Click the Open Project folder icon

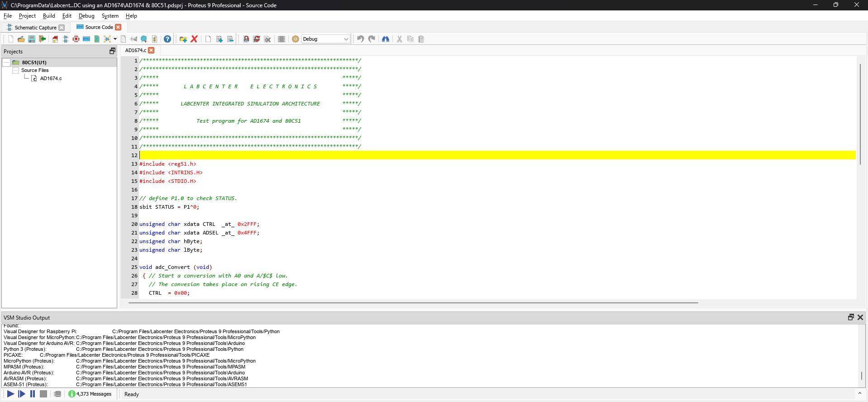(x=21, y=39)
